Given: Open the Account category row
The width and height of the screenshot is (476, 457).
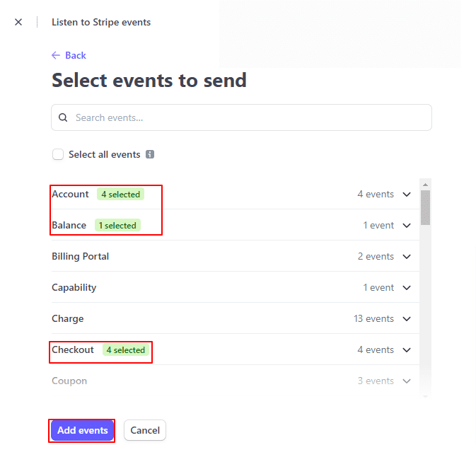Looking at the screenshot, I should click(236, 194).
